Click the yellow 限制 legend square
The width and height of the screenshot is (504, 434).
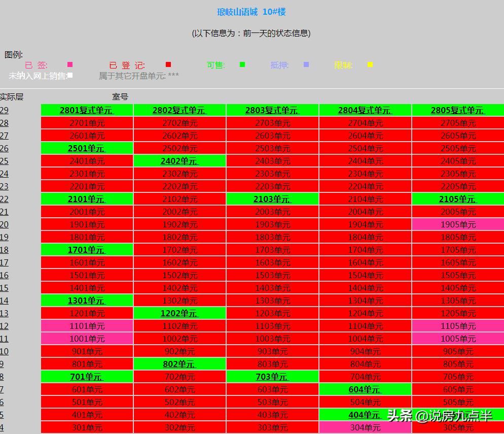pyautogui.click(x=370, y=64)
